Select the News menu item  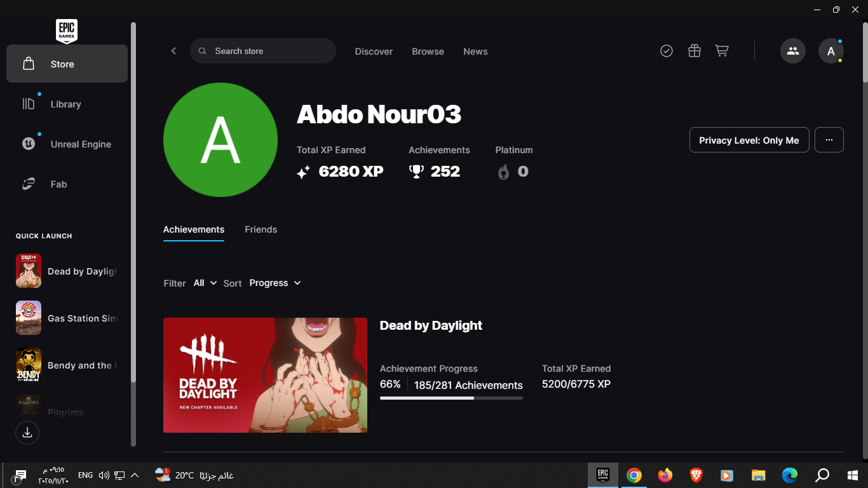tap(475, 51)
